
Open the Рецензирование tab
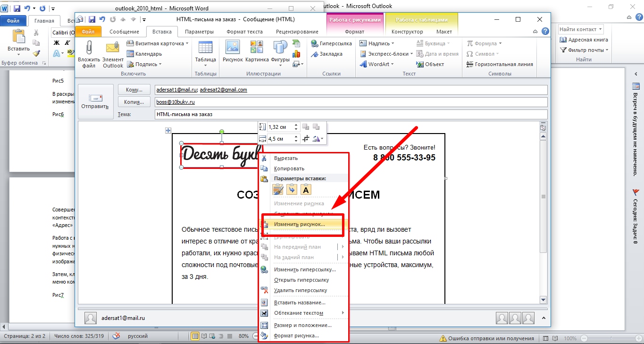coord(298,32)
